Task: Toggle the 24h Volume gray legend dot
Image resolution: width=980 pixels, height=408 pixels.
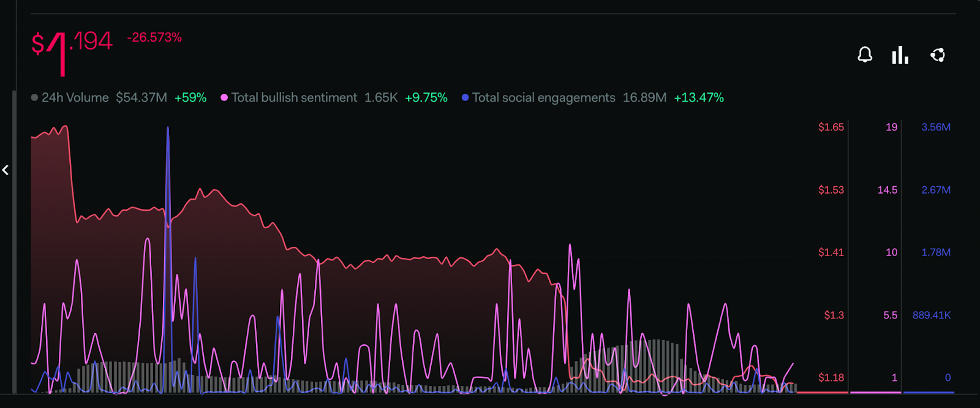Action: click(x=35, y=97)
